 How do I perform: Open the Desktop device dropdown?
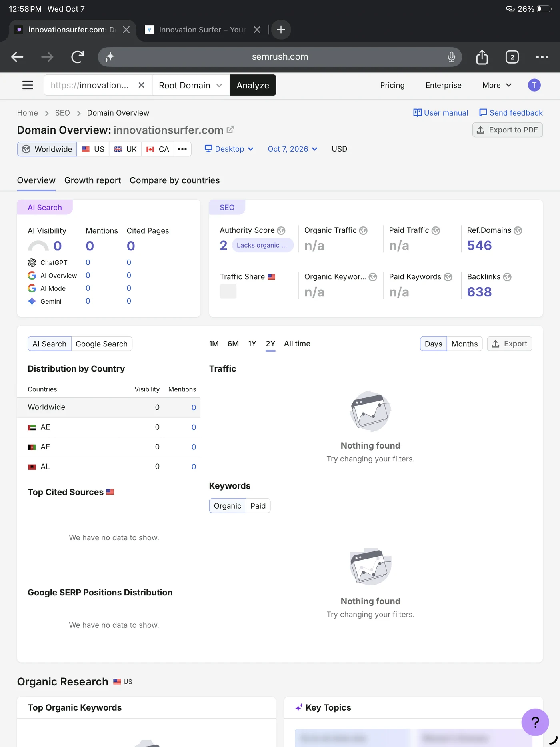pos(229,149)
